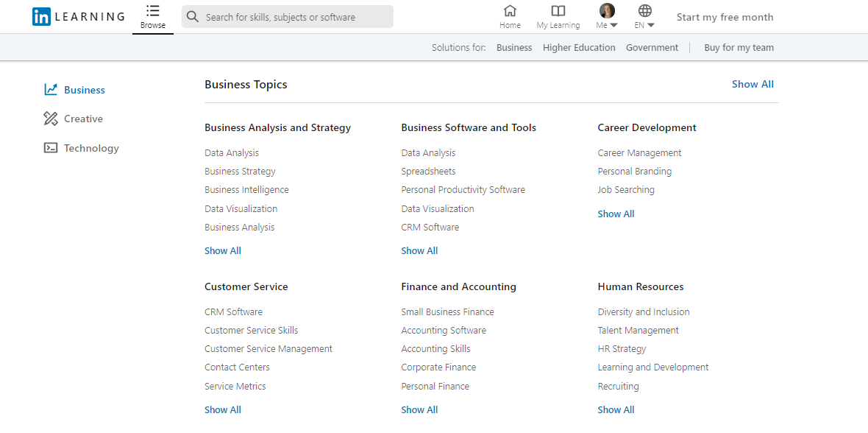The image size is (868, 433).
Task: Click the search magnifier icon
Action: pos(193,17)
